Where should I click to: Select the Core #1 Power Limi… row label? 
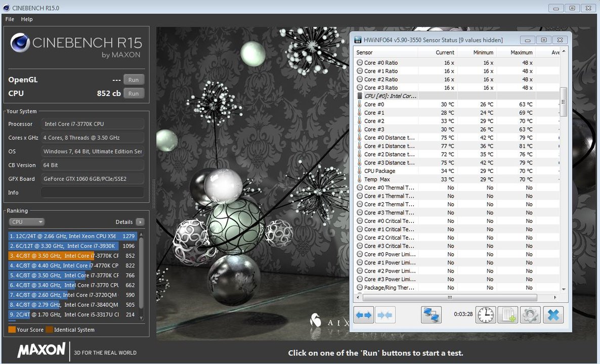(390, 263)
